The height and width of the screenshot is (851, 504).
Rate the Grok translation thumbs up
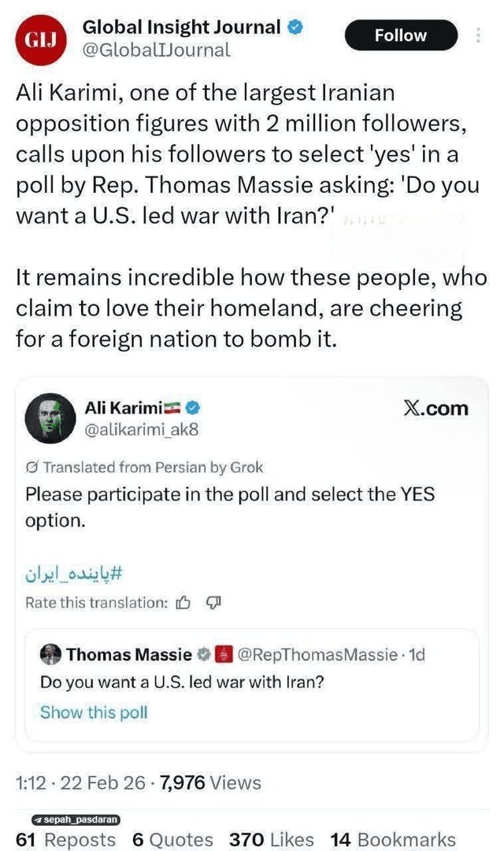pos(183,603)
